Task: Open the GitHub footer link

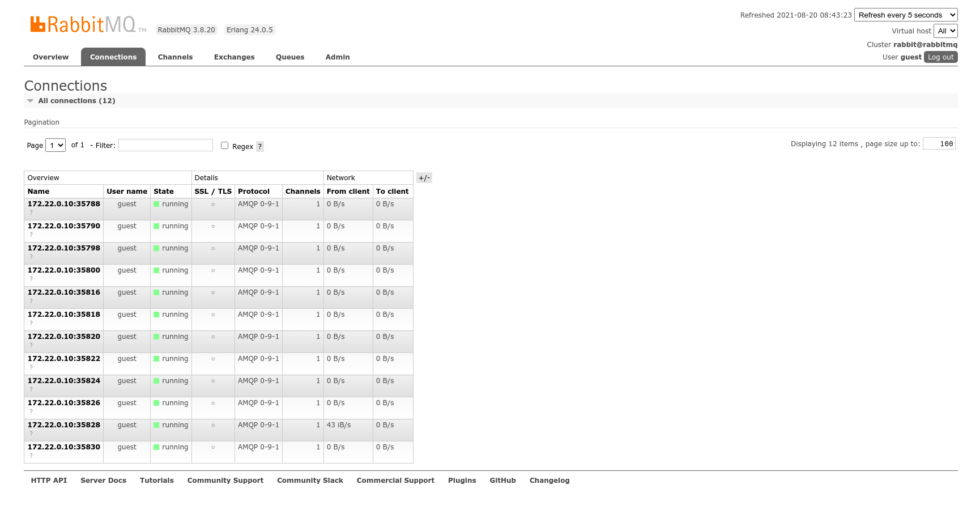Action: (x=503, y=481)
